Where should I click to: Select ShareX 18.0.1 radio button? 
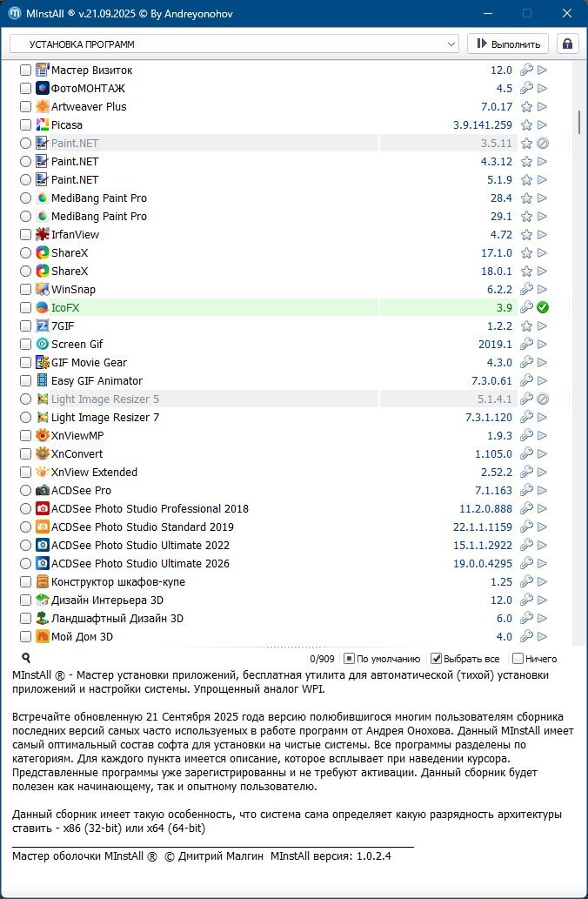pos(25,272)
